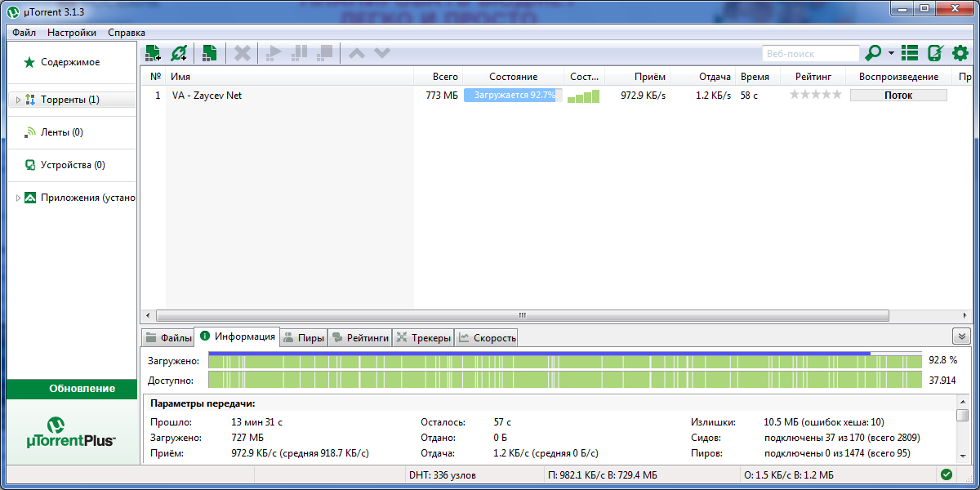This screenshot has width=980, height=490.
Task: Click the upload speed status bar entry
Action: [x=789, y=474]
